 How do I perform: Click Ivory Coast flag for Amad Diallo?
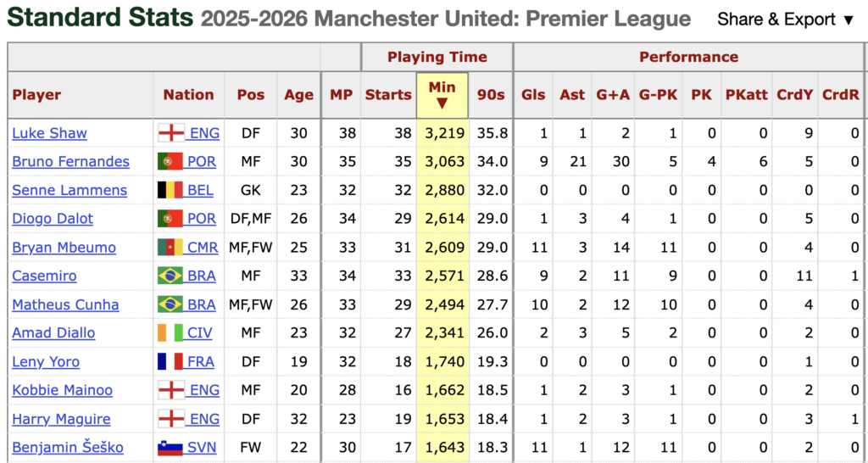pos(171,333)
